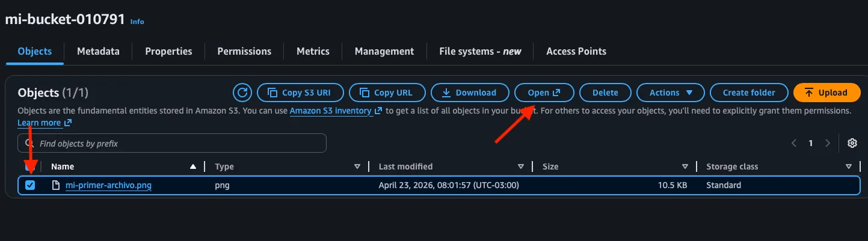Download the selected object
The image size is (868, 241).
point(470,93)
